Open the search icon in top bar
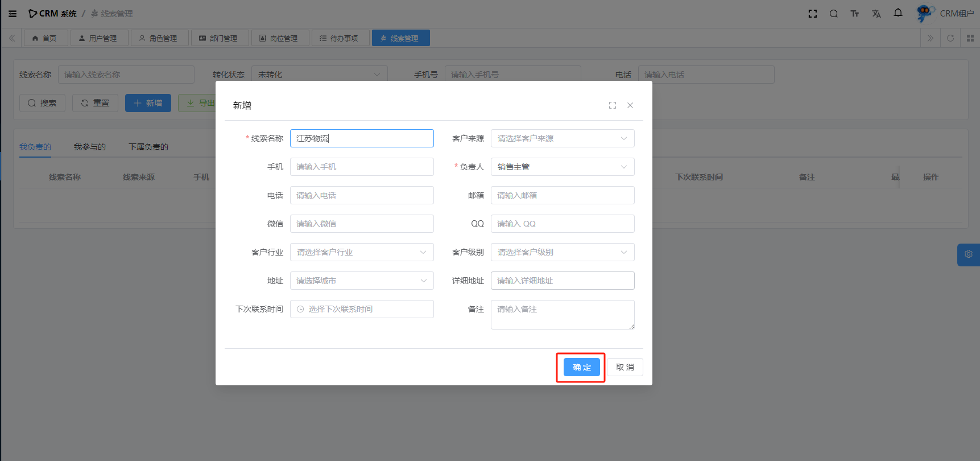The width and height of the screenshot is (980, 461). [833, 14]
